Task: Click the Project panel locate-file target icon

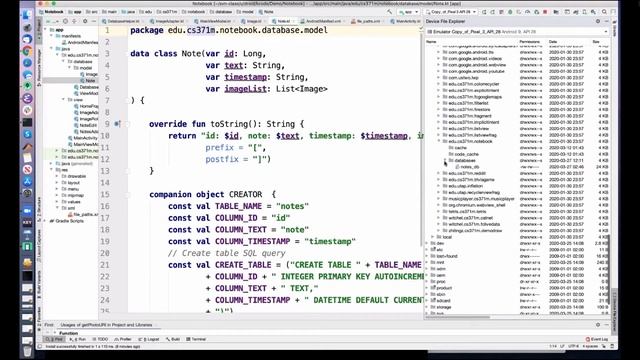Action: coord(65,21)
